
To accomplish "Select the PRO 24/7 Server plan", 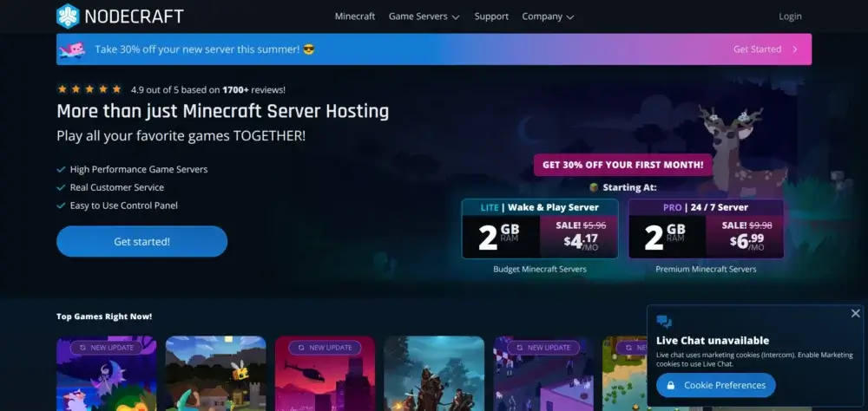I will click(x=706, y=228).
